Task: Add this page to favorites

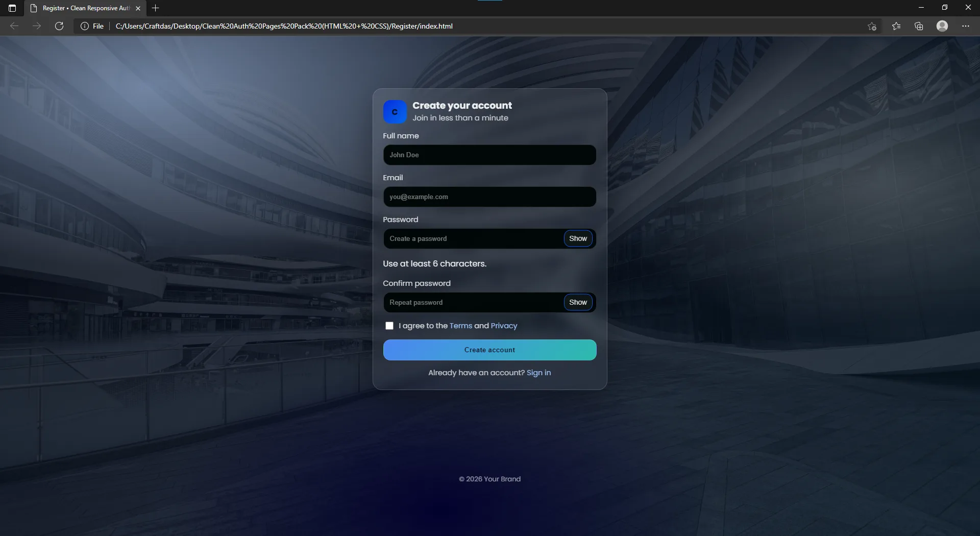Action: pyautogui.click(x=872, y=26)
